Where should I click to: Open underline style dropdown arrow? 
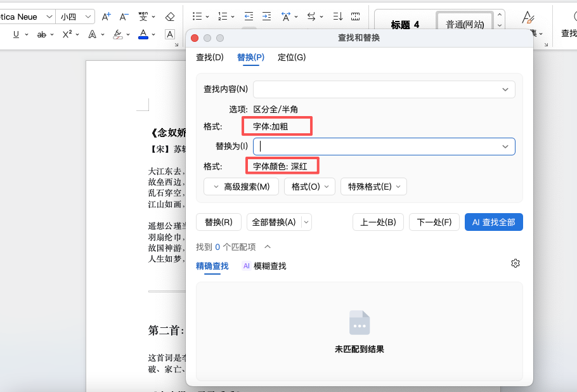pyautogui.click(x=27, y=35)
